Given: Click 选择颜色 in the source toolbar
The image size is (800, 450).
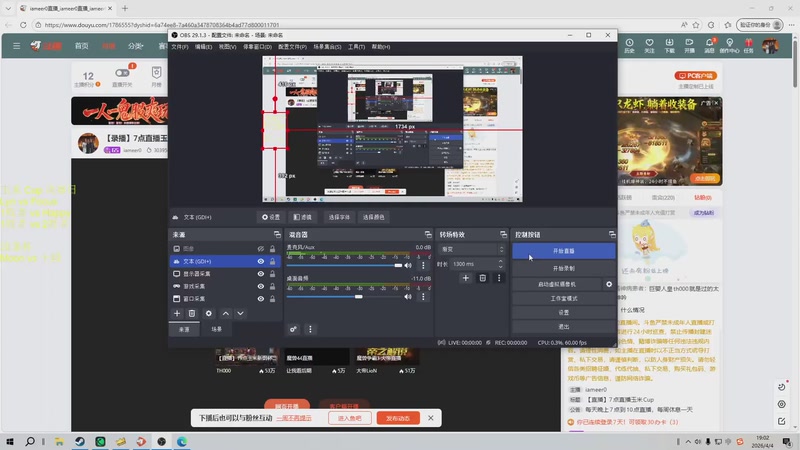Looking at the screenshot, I should (373, 217).
